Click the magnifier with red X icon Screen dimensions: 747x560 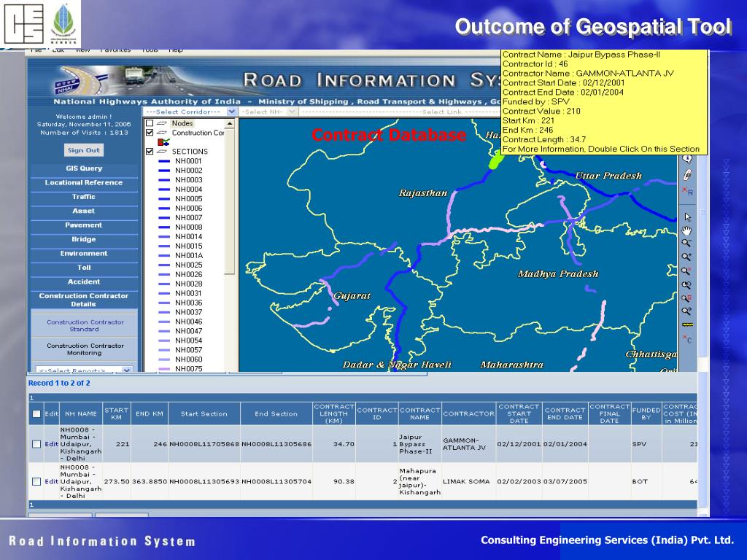pyautogui.click(x=687, y=271)
